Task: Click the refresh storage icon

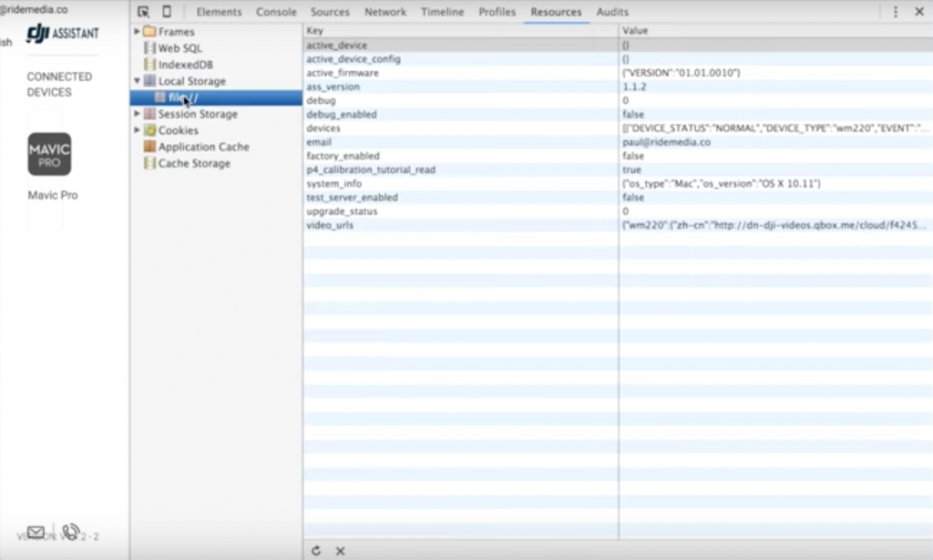Action: pos(316,550)
